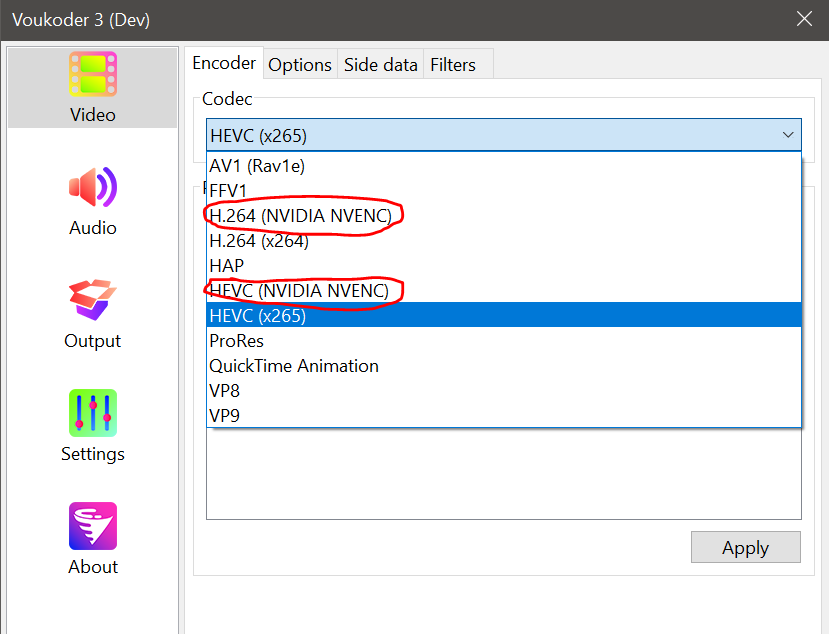Image resolution: width=829 pixels, height=634 pixels.
Task: Pick VP9 from the codec list
Action: pos(225,416)
